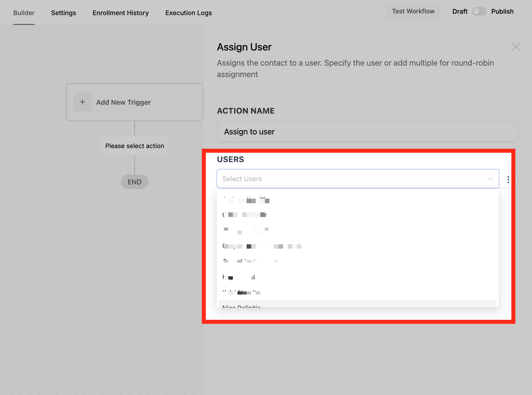
Task: Click Add New Trigger box
Action: [135, 102]
